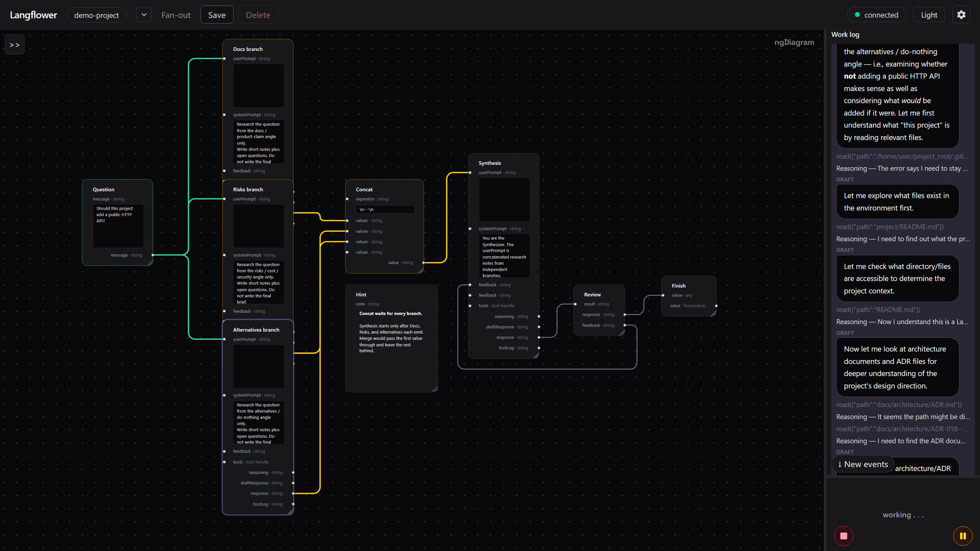Click the Risks branch node title

(248, 189)
